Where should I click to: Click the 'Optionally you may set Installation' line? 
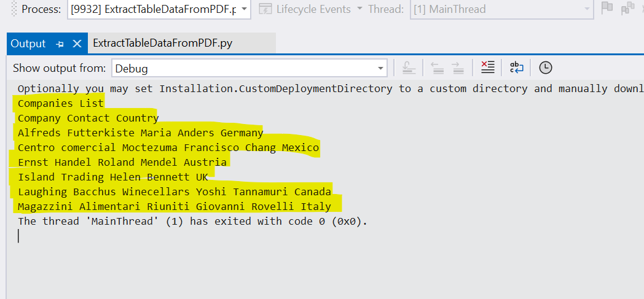[x=331, y=88]
